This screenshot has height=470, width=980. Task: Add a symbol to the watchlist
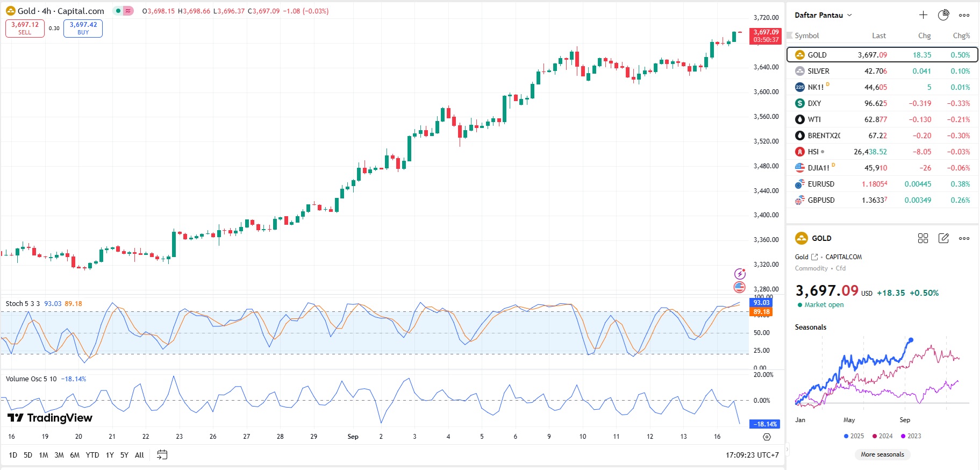click(x=923, y=15)
